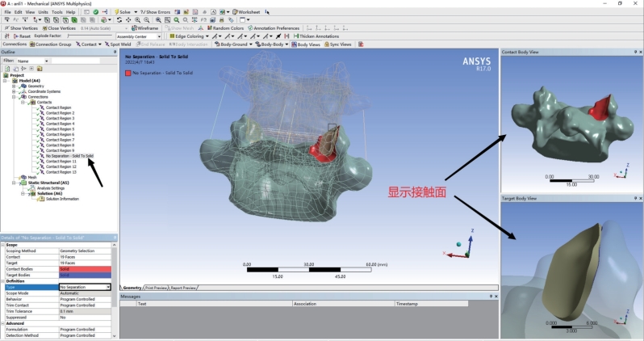Viewport: 644px width, 341px height.
Task: Click the Explode Factor slider
Action: click(x=89, y=36)
